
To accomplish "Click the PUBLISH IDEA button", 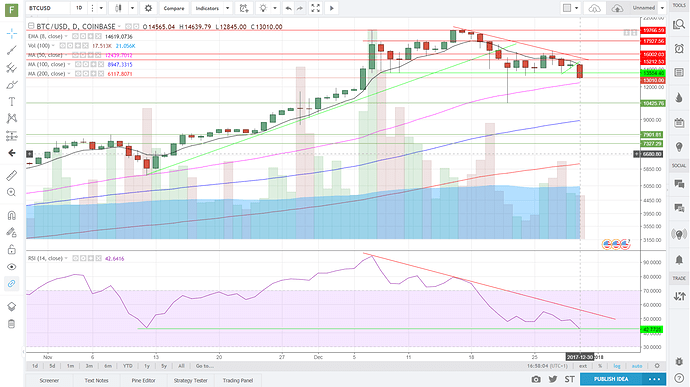I will 611,379.
